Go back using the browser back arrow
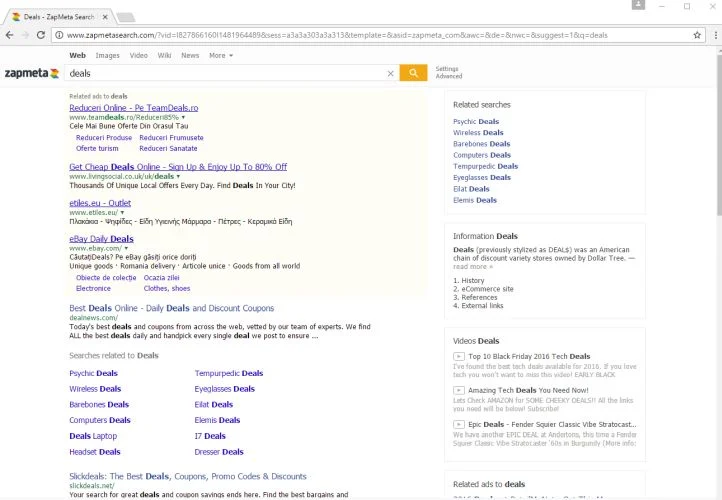The image size is (722, 500). point(10,35)
